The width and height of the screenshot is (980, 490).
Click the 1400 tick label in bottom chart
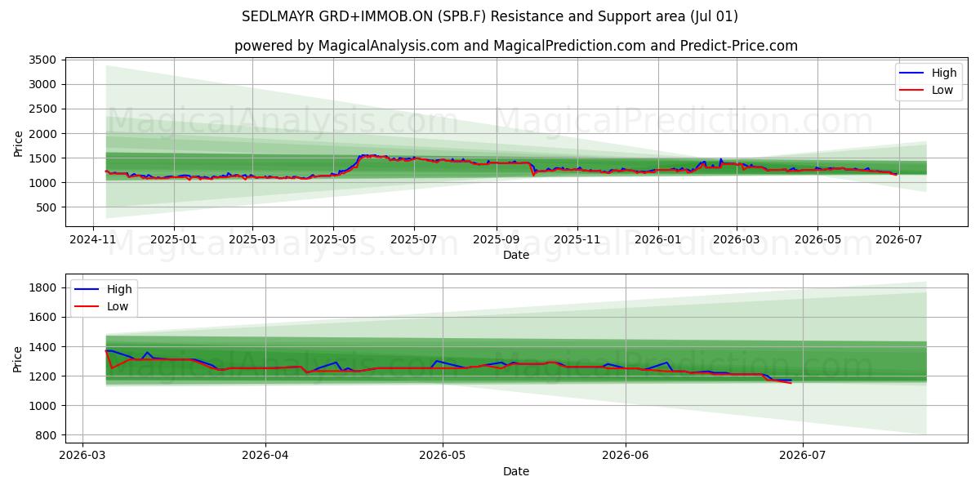42,347
